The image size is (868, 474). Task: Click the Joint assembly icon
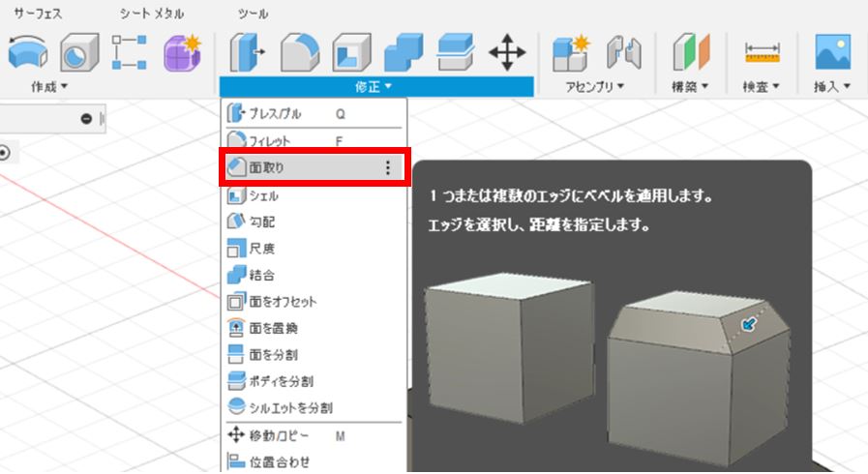pos(623,52)
